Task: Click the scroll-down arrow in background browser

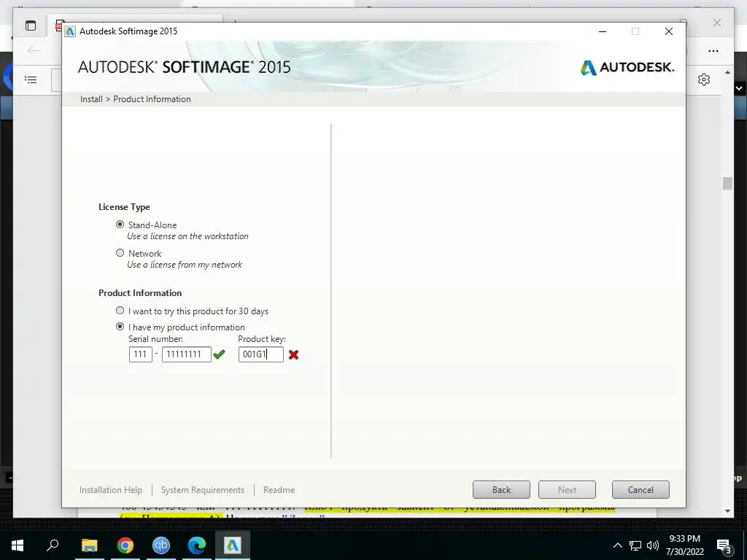Action: pyautogui.click(x=727, y=511)
